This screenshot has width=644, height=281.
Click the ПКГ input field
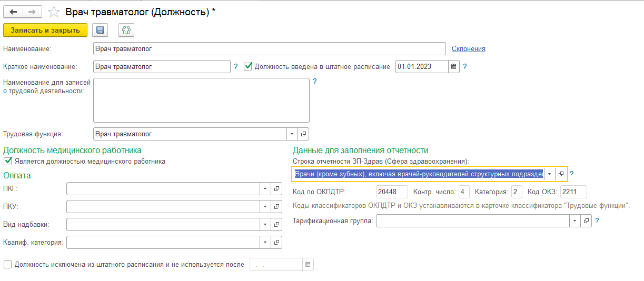163,188
